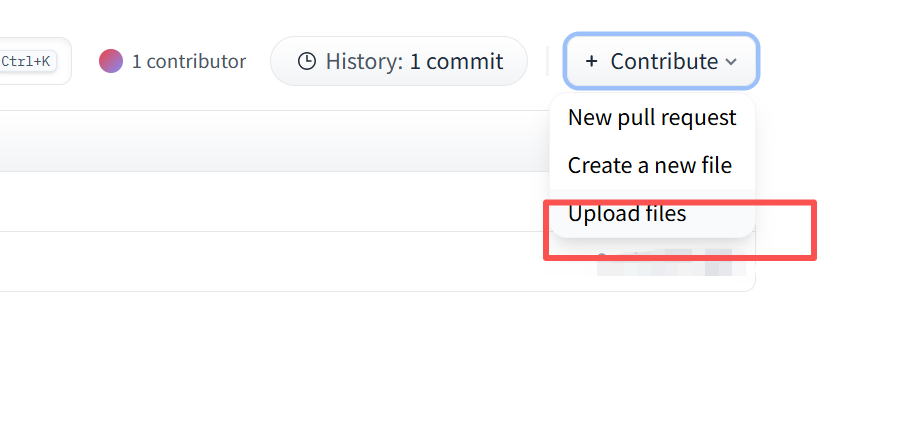
Task: Click blank page area below file list
Action: coord(400,370)
